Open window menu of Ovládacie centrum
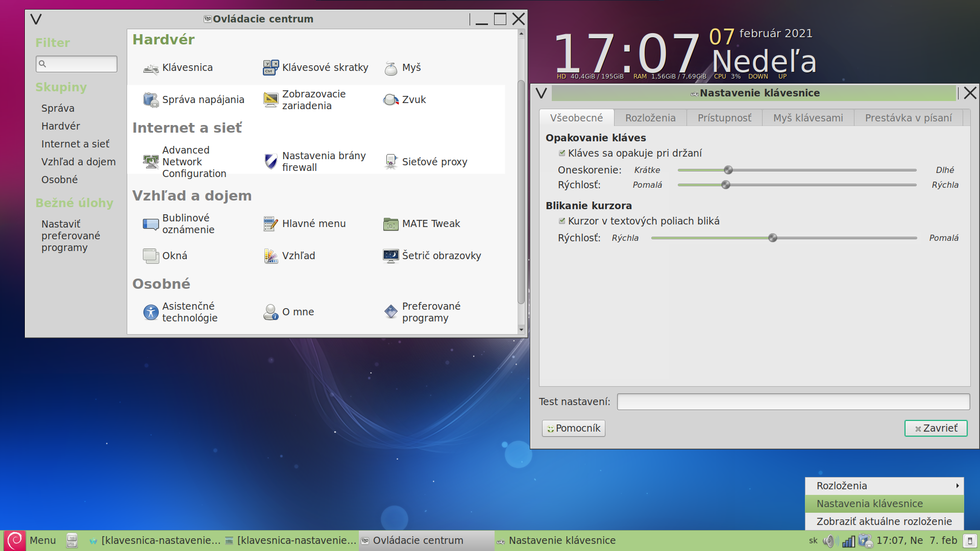 click(36, 19)
